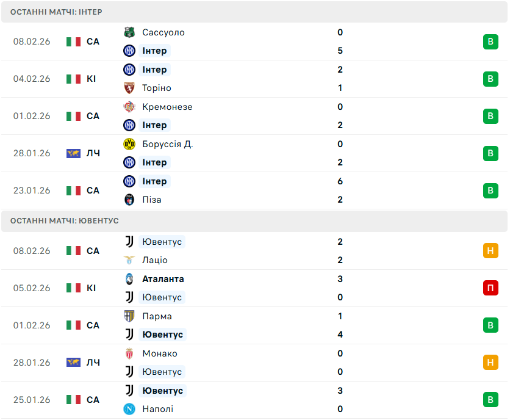Click green В badge for Інтер–Піза match
Screen dimensions: 510x420
[x=490, y=190]
